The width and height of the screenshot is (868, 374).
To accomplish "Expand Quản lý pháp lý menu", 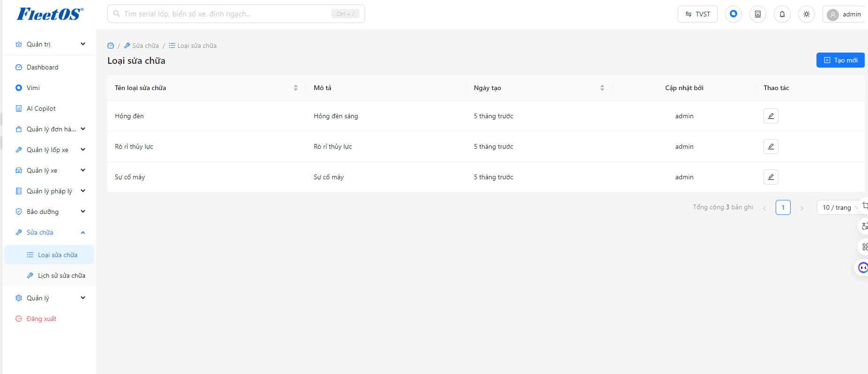I will 49,191.
